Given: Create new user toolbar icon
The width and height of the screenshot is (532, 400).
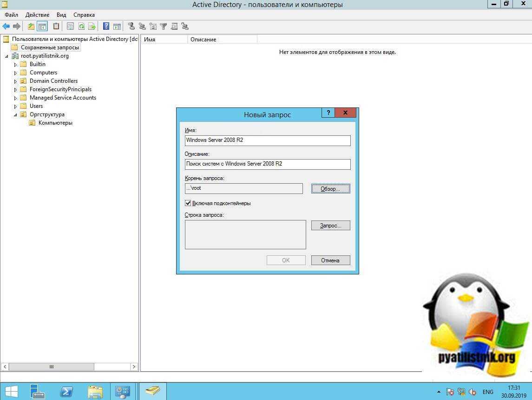Looking at the screenshot, I should [131, 26].
